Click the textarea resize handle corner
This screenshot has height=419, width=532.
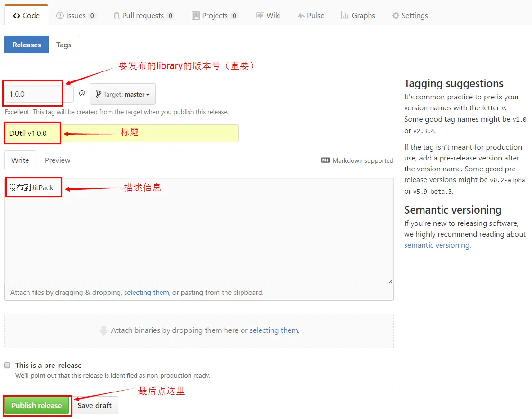(390, 281)
